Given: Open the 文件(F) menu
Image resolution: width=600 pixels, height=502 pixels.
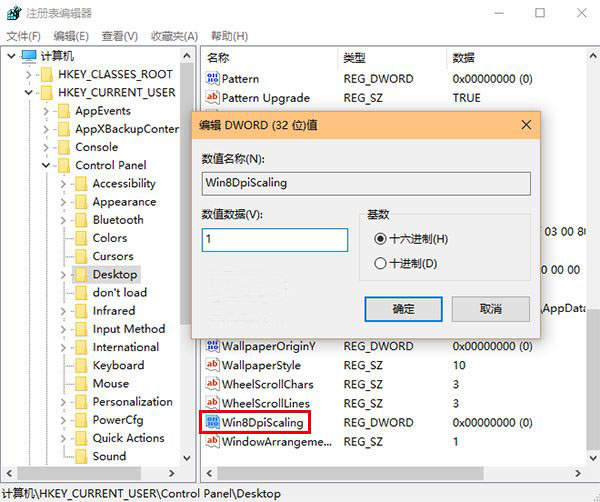Looking at the screenshot, I should pyautogui.click(x=23, y=36).
